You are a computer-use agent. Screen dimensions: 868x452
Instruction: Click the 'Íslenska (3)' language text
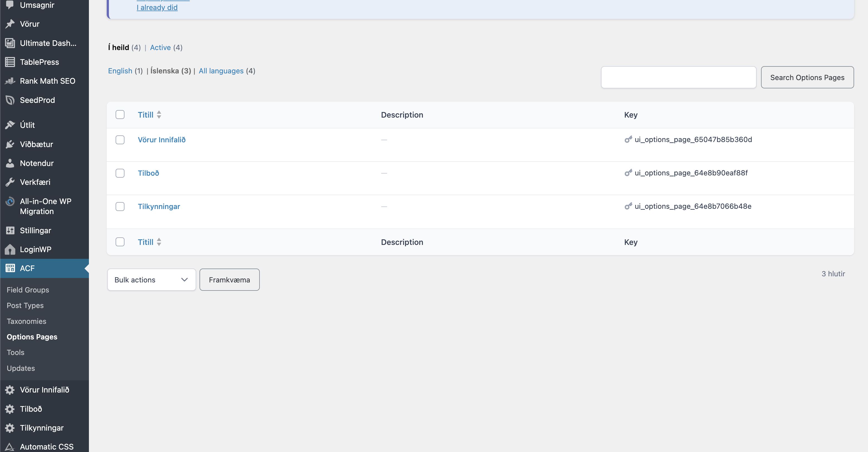[171, 71]
